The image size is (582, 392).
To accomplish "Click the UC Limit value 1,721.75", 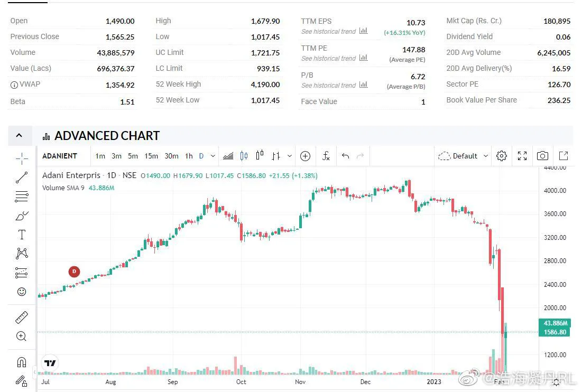I will (x=265, y=53).
